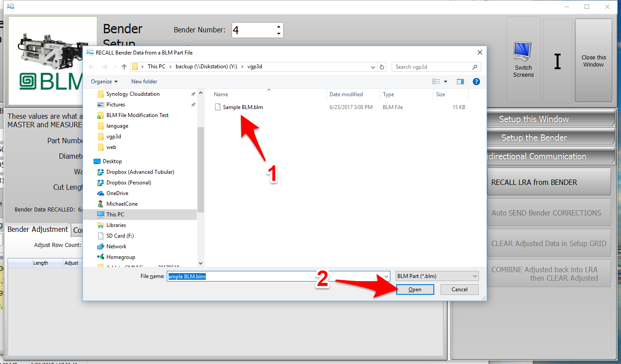This screenshot has height=364, width=621.
Task: Click the help question mark icon
Action: click(x=476, y=82)
